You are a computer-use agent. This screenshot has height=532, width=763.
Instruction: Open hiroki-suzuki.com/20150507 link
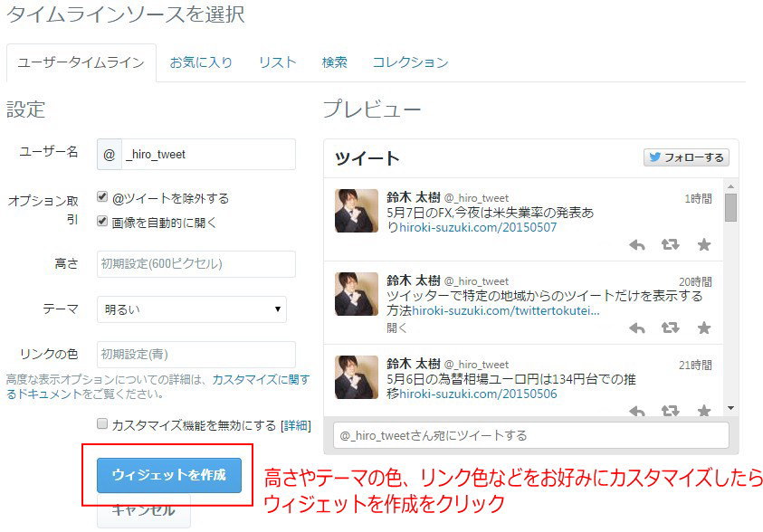pyautogui.click(x=478, y=227)
